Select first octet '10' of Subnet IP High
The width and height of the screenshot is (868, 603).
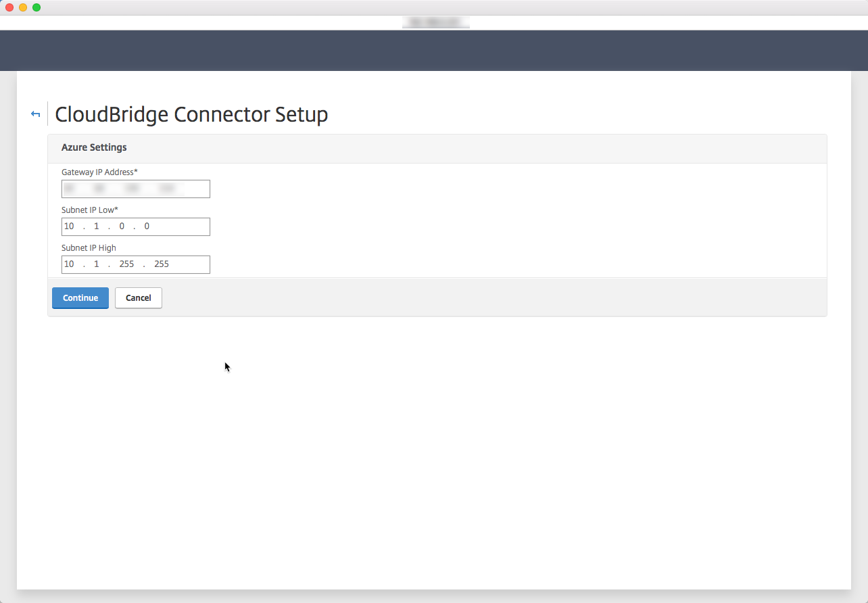point(69,264)
